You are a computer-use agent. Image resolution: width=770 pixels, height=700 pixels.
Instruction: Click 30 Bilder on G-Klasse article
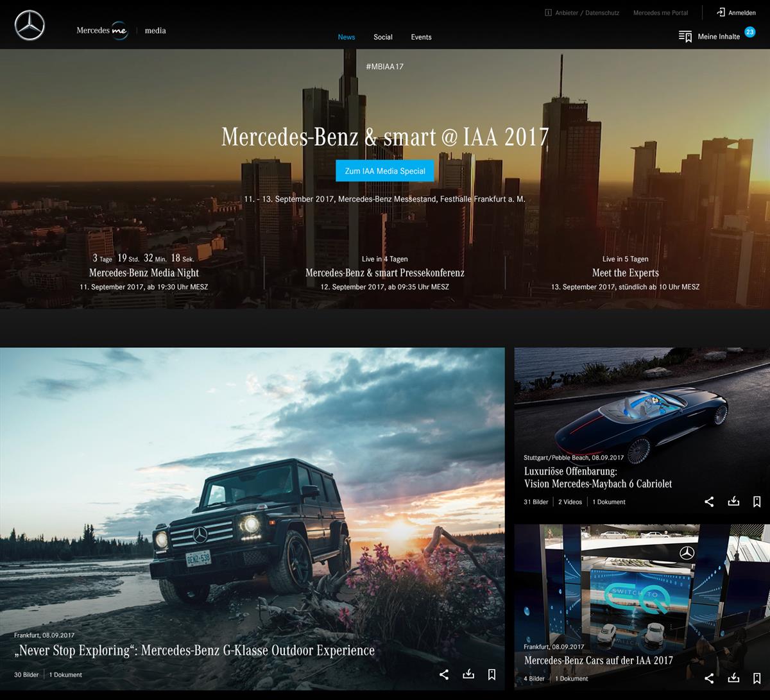pyautogui.click(x=26, y=675)
